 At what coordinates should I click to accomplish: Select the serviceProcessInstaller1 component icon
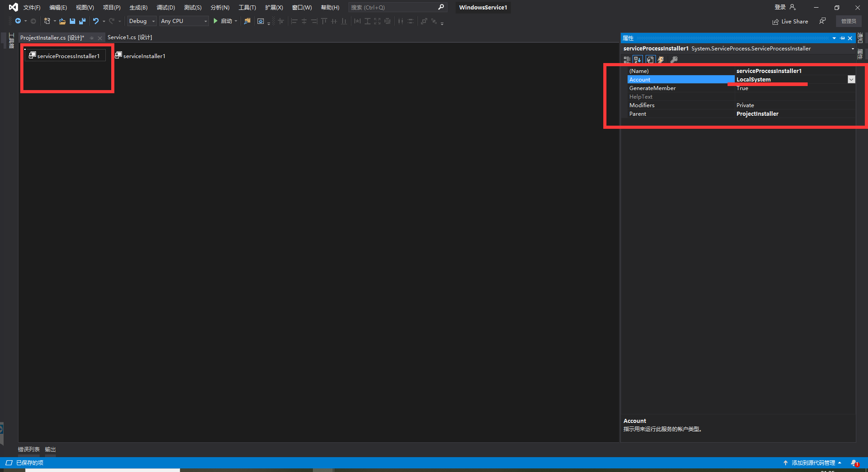coord(32,55)
